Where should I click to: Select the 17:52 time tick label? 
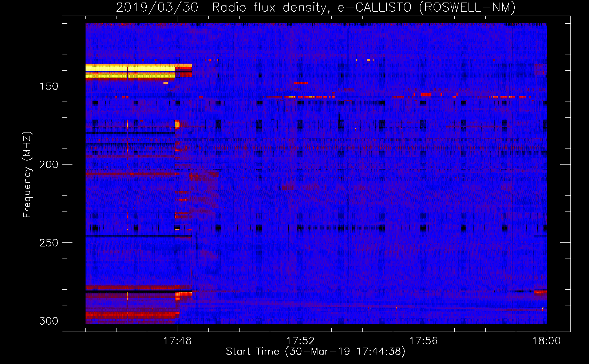point(300,341)
